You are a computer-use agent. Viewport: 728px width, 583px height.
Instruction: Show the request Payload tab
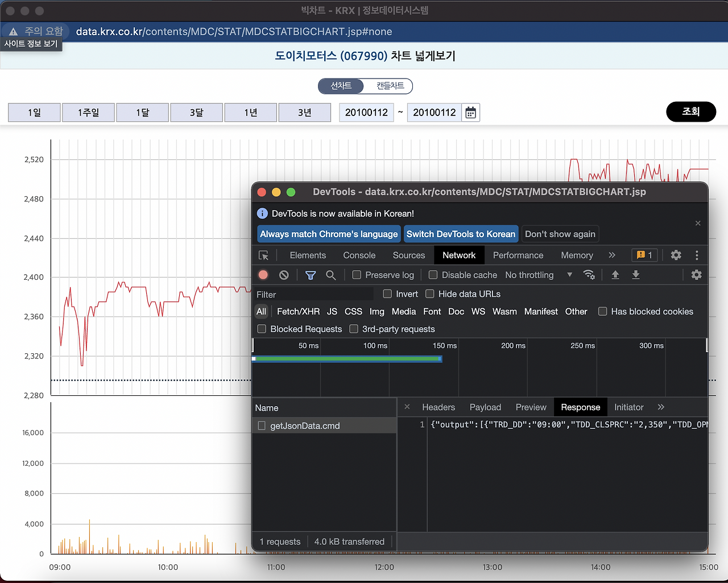[x=485, y=407]
